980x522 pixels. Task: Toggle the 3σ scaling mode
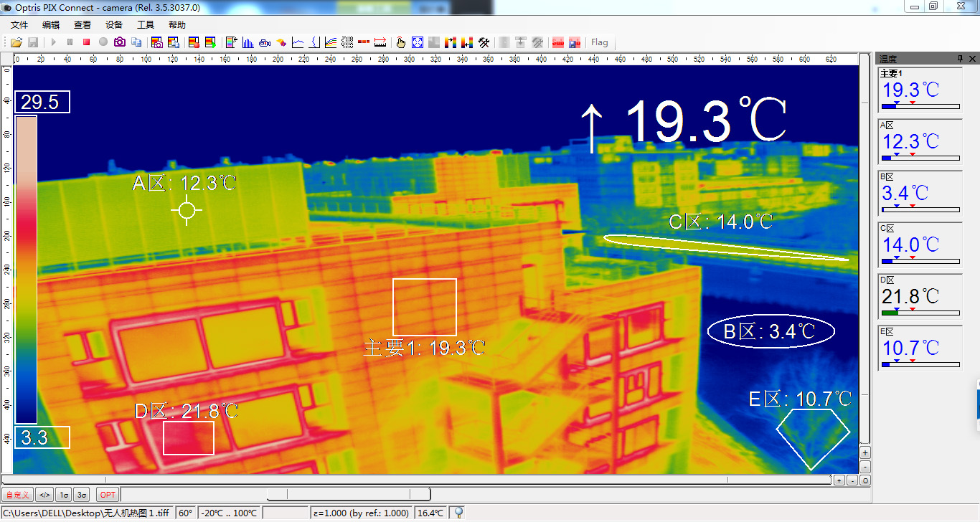tap(81, 495)
